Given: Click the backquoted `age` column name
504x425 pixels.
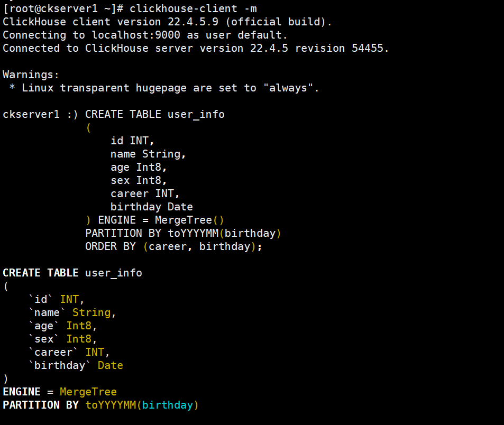Looking at the screenshot, I should coord(44,326).
